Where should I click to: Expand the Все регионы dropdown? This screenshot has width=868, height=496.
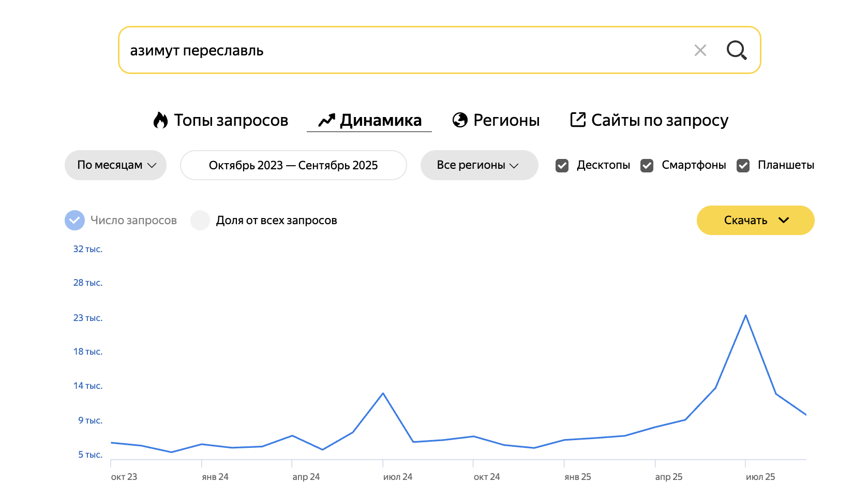[479, 165]
